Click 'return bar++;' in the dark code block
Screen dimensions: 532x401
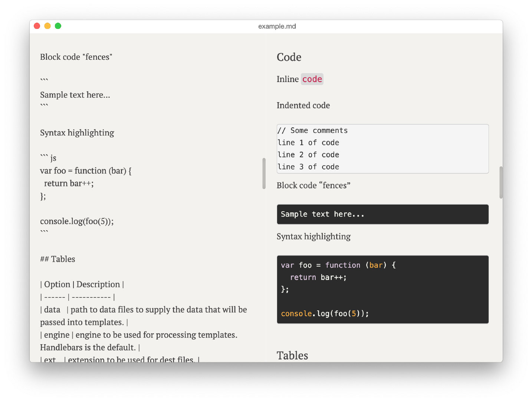click(318, 277)
